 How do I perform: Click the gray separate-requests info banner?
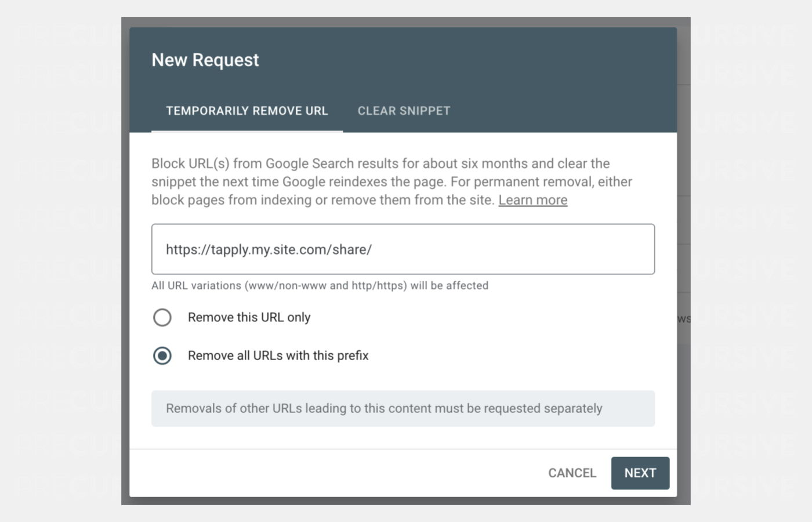point(403,408)
